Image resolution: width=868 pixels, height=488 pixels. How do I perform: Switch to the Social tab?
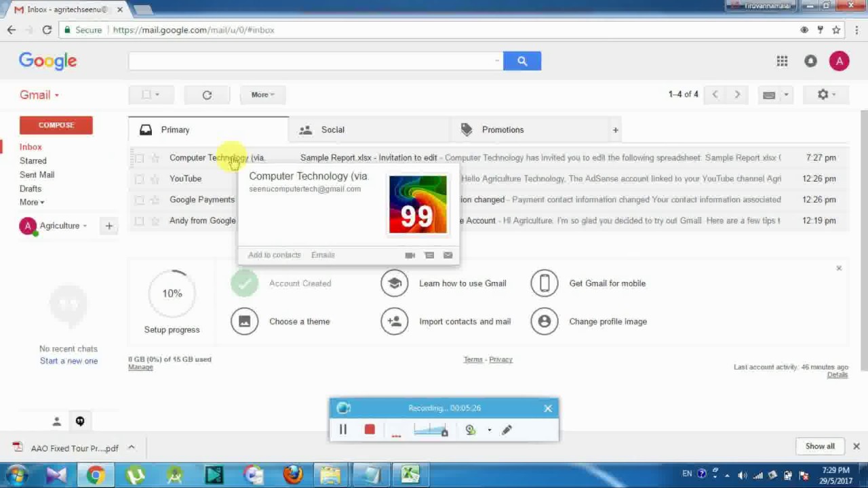pyautogui.click(x=370, y=129)
